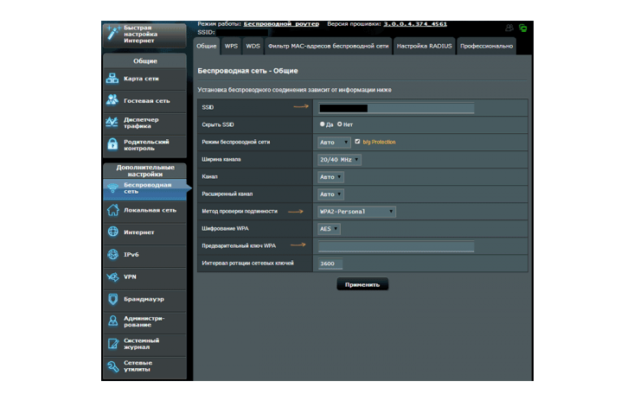Open wireless mode Авто dropdown
This screenshot has width=640, height=394.
(x=334, y=142)
